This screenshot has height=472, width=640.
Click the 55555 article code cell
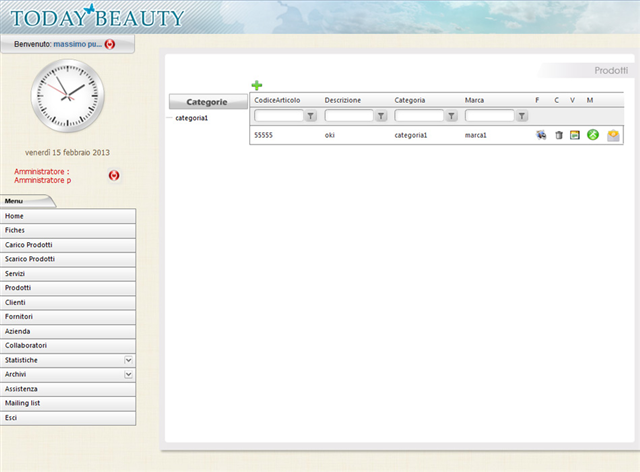pyautogui.click(x=263, y=135)
